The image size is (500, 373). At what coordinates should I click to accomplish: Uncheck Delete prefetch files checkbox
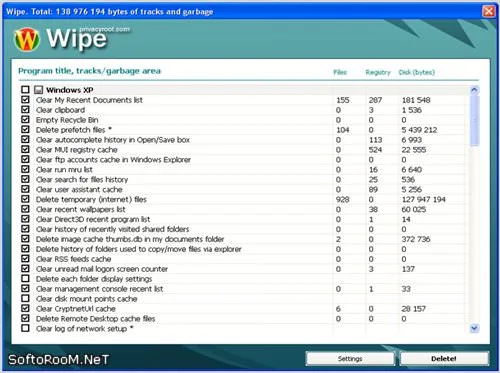[25, 130]
